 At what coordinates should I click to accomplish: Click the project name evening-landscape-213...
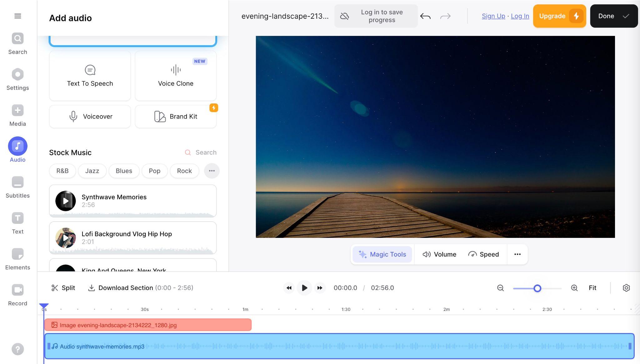coord(285,16)
